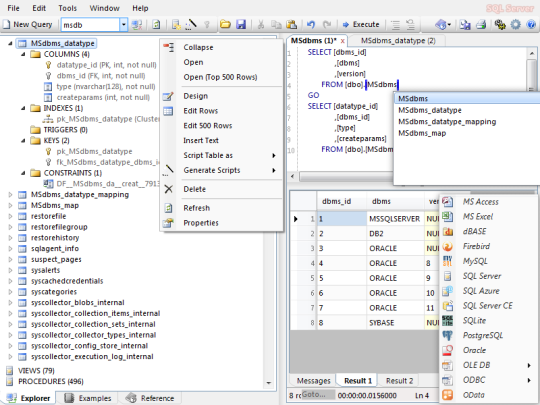Click the Cut scissors icon
This screenshot has height=405, width=540.
coord(261,24)
